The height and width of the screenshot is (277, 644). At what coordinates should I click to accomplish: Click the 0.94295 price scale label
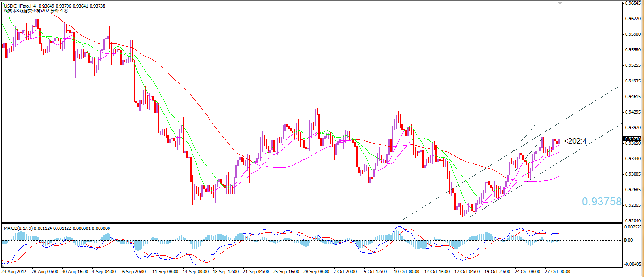click(x=632, y=112)
